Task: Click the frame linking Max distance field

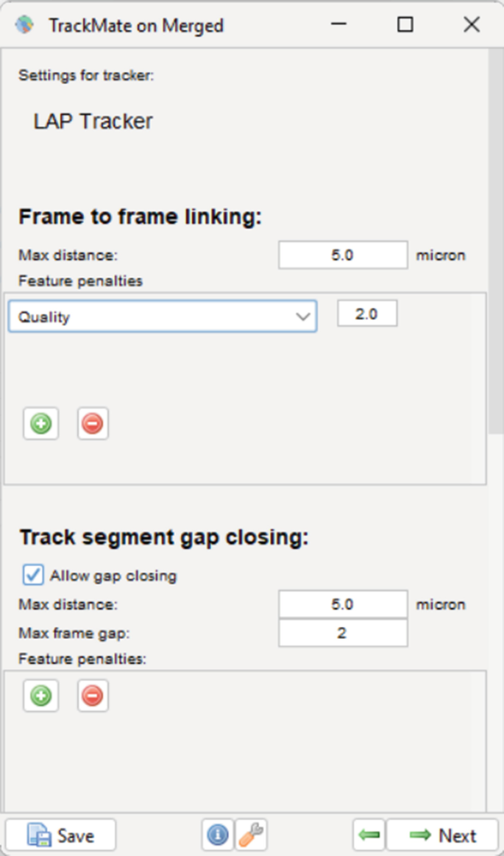Action: point(342,255)
